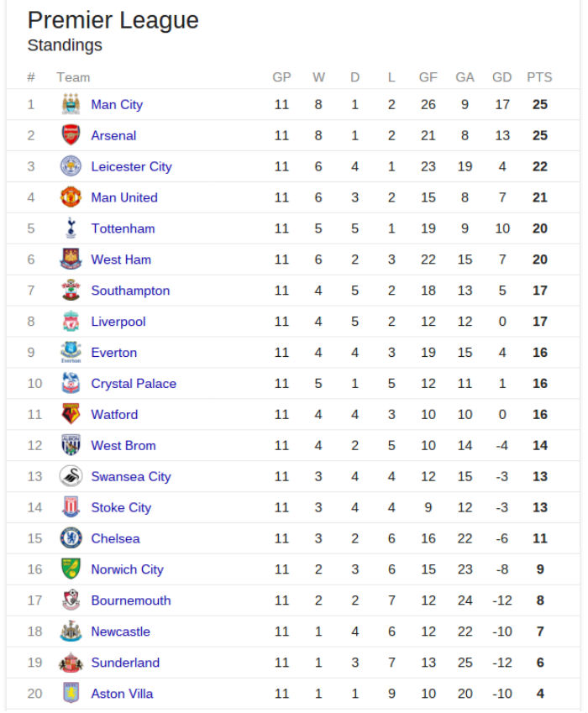Click the Tottenham cockerel crest
Viewport: 588px width, 713px height.
pyautogui.click(x=71, y=228)
